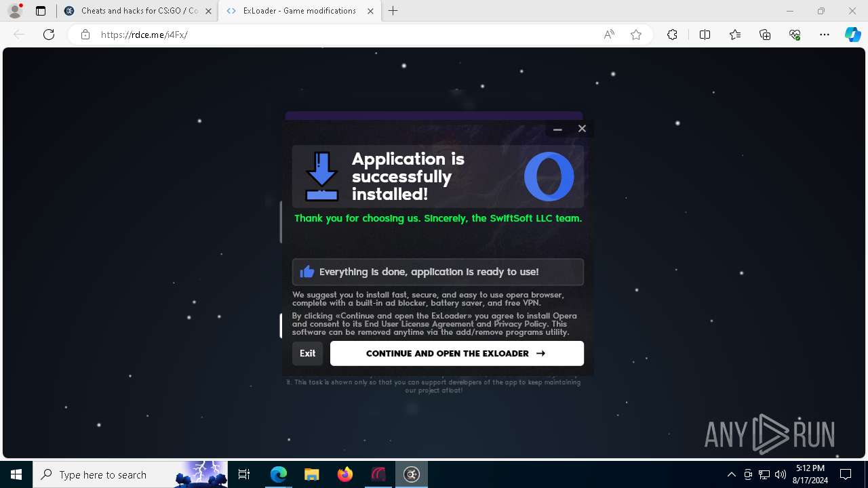The height and width of the screenshot is (488, 868).
Task: Add this page to favorites star
Action: pos(636,35)
